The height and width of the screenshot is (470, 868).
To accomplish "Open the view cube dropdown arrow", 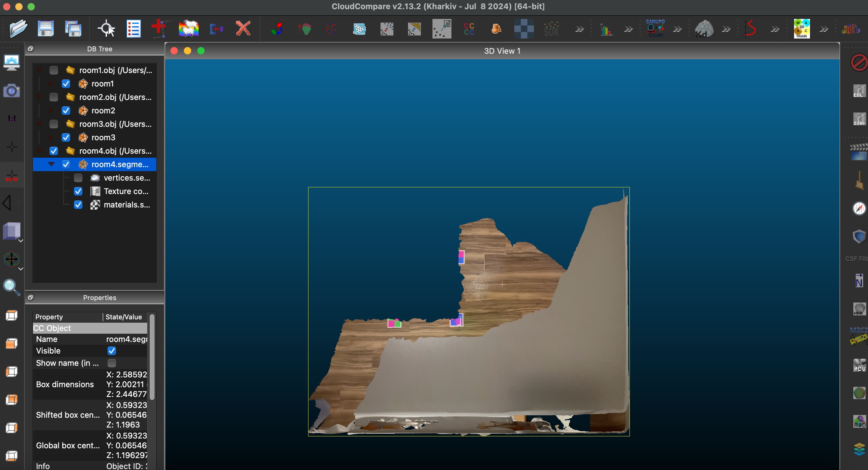I will tap(20, 241).
